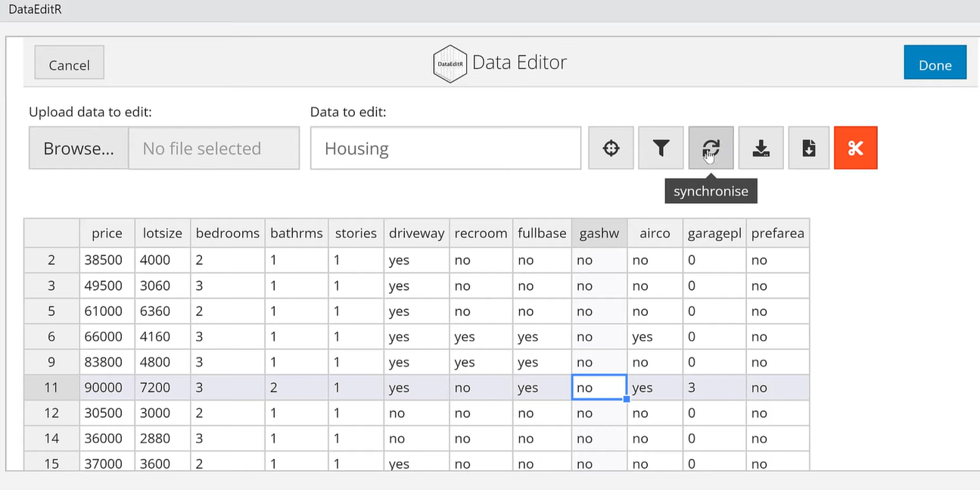Select row header 9
980x490 pixels.
tap(51, 362)
